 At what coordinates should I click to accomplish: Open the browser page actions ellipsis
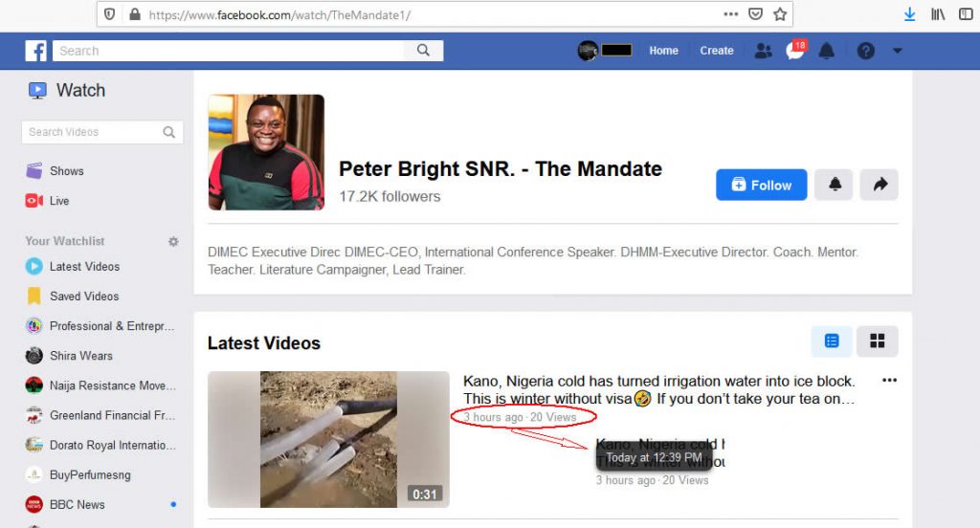click(x=730, y=14)
